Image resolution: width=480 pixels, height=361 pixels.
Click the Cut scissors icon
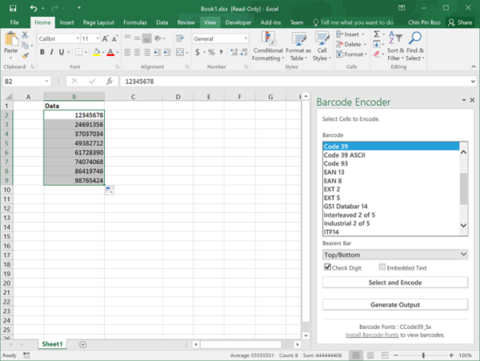(25, 34)
